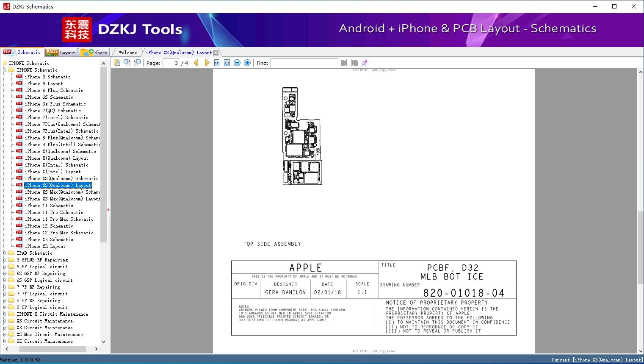Find next match icon

354,63
